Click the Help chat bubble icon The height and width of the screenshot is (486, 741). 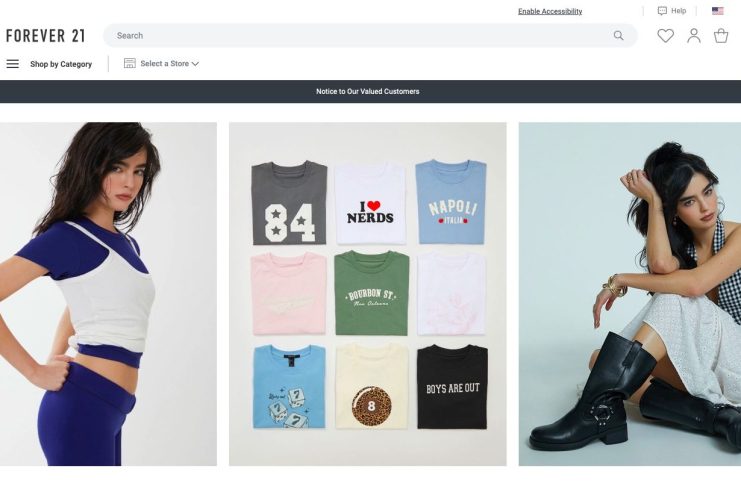(662, 11)
